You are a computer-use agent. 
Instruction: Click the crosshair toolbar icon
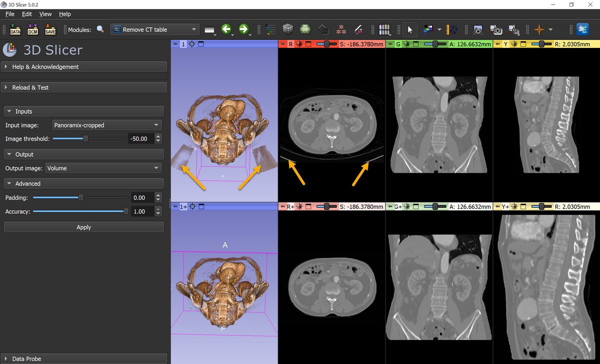(x=539, y=29)
